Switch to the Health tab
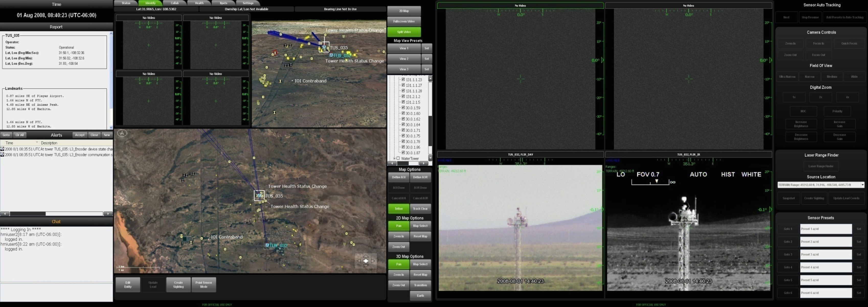 199,3
